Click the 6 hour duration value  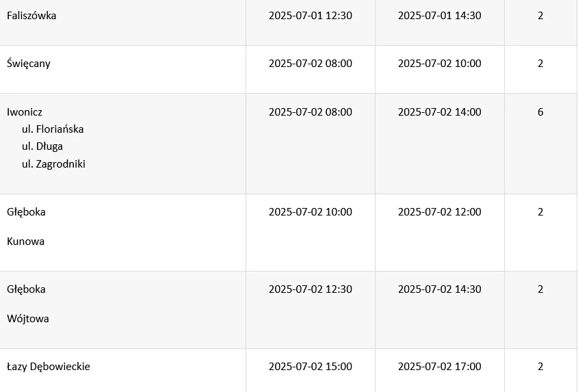pos(540,112)
